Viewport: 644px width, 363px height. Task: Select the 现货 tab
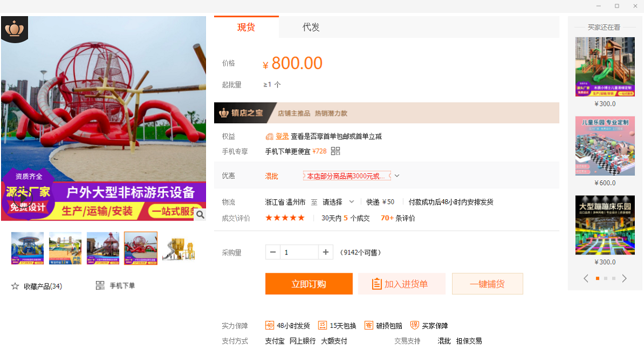coord(246,28)
